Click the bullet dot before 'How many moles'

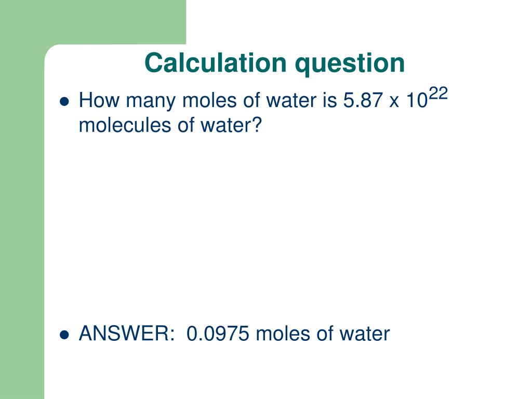(x=64, y=101)
